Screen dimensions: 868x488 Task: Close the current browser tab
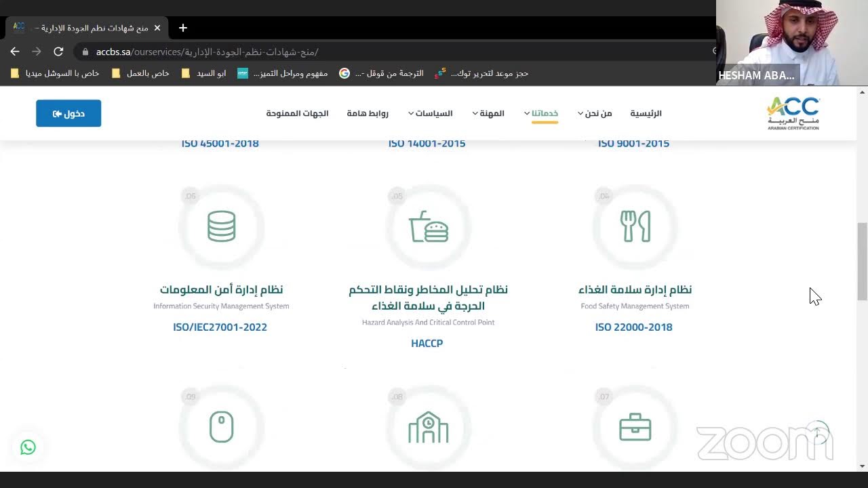coord(157,28)
